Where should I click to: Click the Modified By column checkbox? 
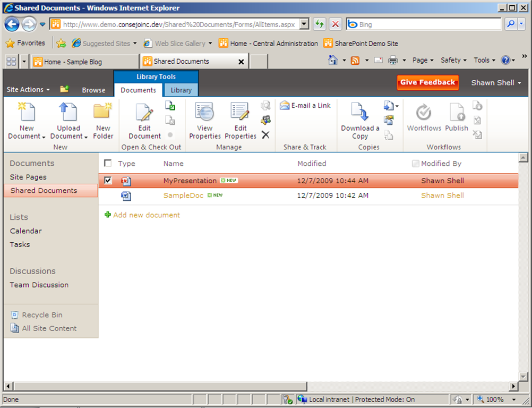coord(415,164)
